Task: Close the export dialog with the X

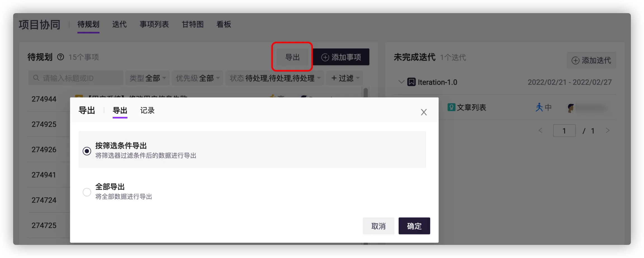Action: 424,112
